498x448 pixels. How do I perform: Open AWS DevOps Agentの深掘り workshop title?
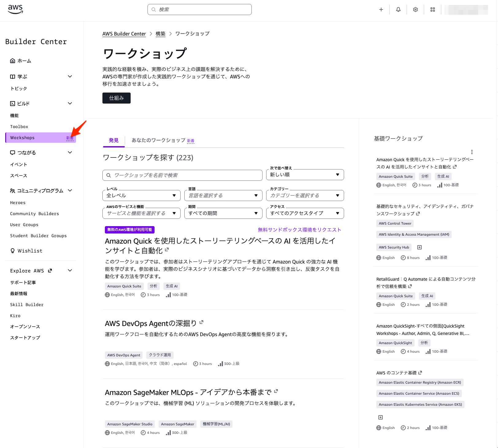[x=151, y=323]
